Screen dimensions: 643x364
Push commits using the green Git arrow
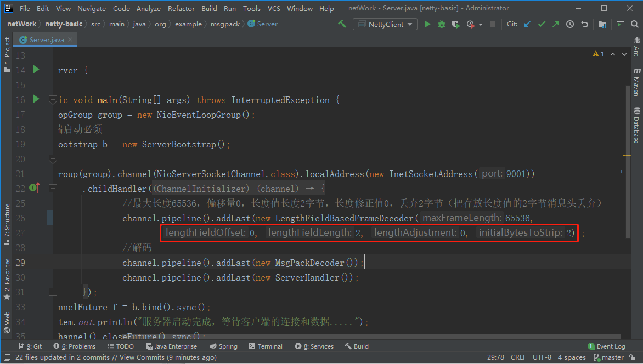pos(556,24)
